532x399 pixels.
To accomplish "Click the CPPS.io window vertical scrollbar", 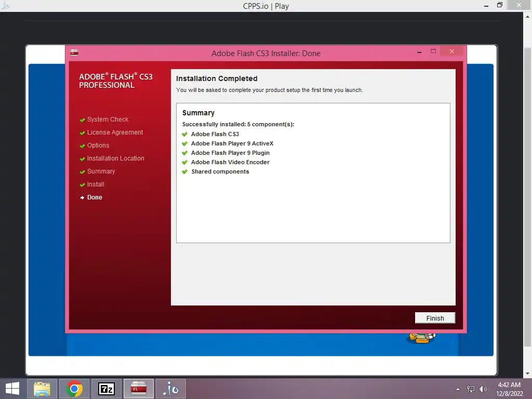I will coord(528,197).
